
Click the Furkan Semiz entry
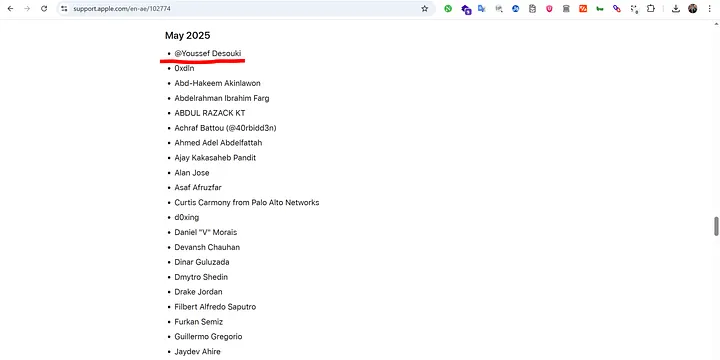(x=198, y=322)
